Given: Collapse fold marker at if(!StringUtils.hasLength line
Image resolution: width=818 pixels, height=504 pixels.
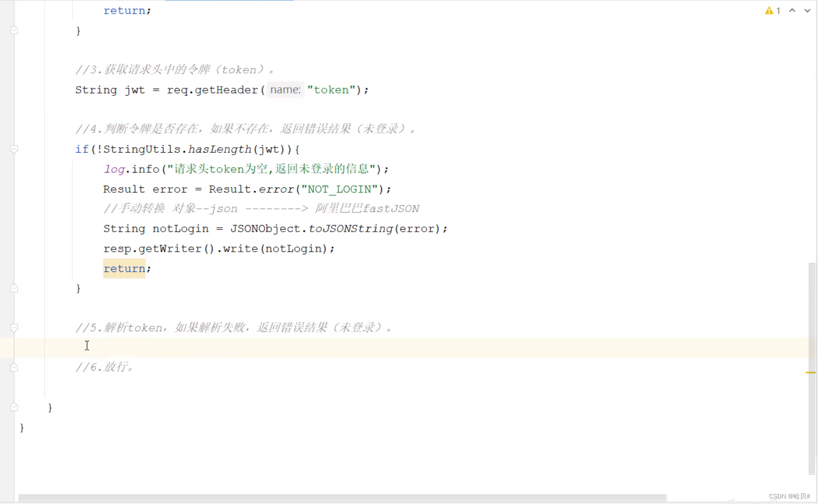Looking at the screenshot, I should [14, 149].
